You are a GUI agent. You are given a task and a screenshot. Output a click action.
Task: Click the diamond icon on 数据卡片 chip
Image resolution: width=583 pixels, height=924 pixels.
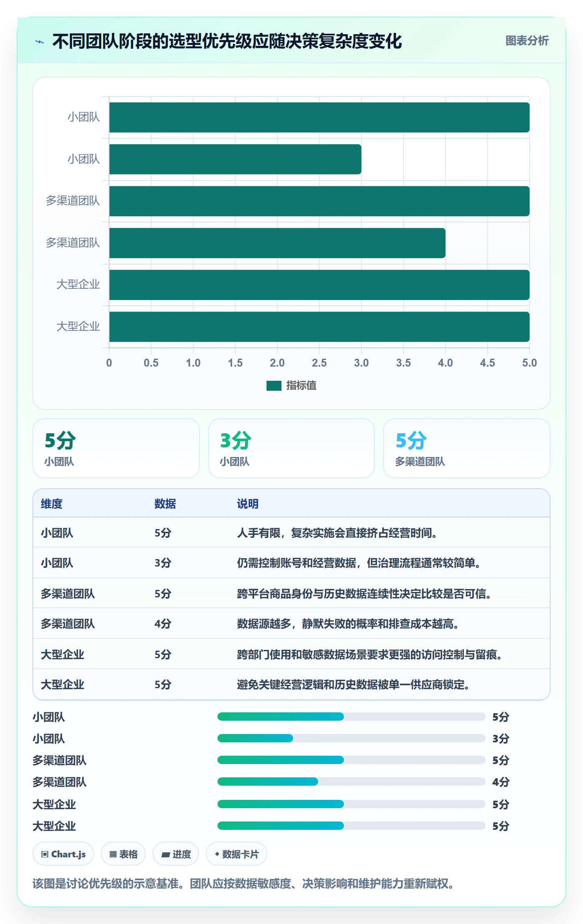pyautogui.click(x=217, y=854)
